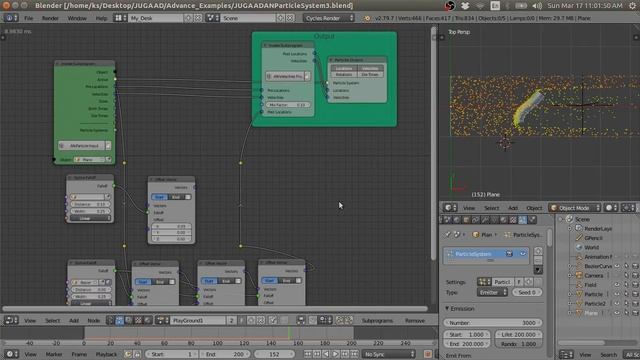Click outliner Search menu

tap(609, 355)
